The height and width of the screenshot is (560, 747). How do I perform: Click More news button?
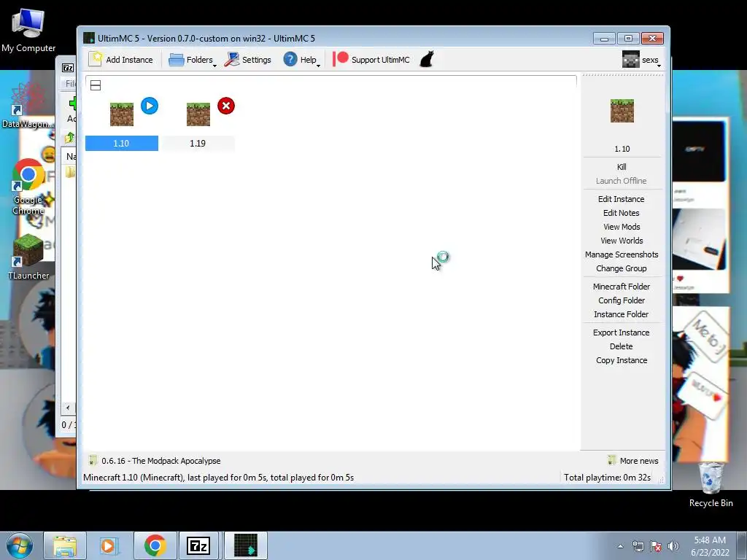point(633,461)
